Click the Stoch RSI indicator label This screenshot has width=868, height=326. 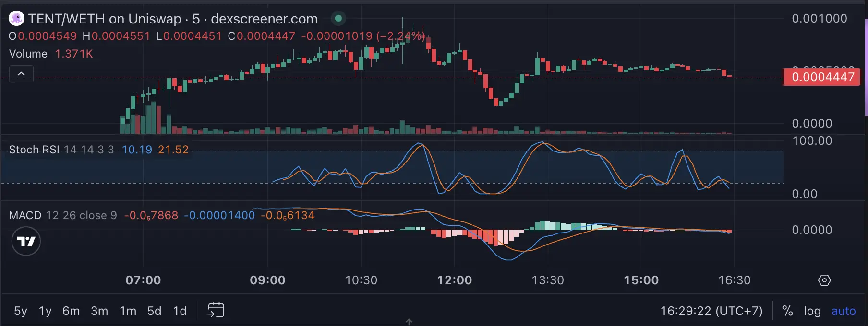[33, 150]
